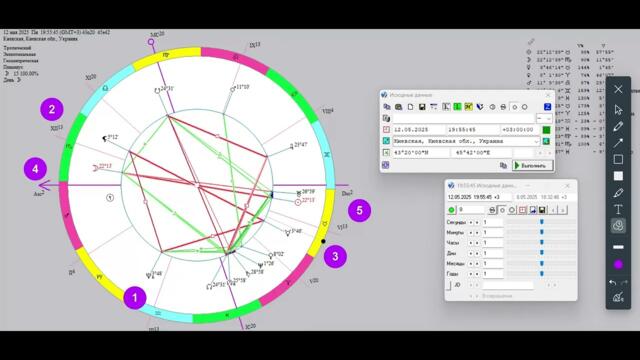Click the latitude field 43°20'00"N
Screen dimensions: 640x360
click(x=421, y=153)
